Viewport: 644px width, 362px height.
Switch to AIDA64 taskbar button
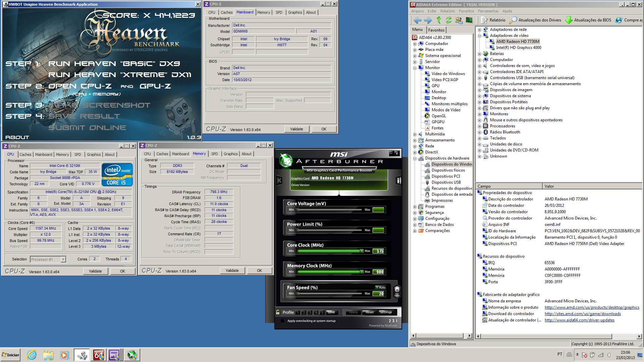click(98, 355)
